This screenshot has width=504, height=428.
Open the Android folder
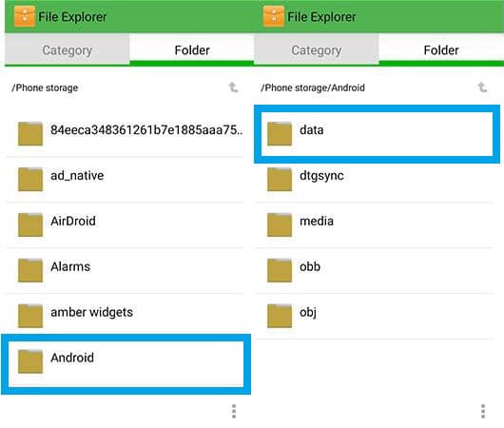(126, 363)
